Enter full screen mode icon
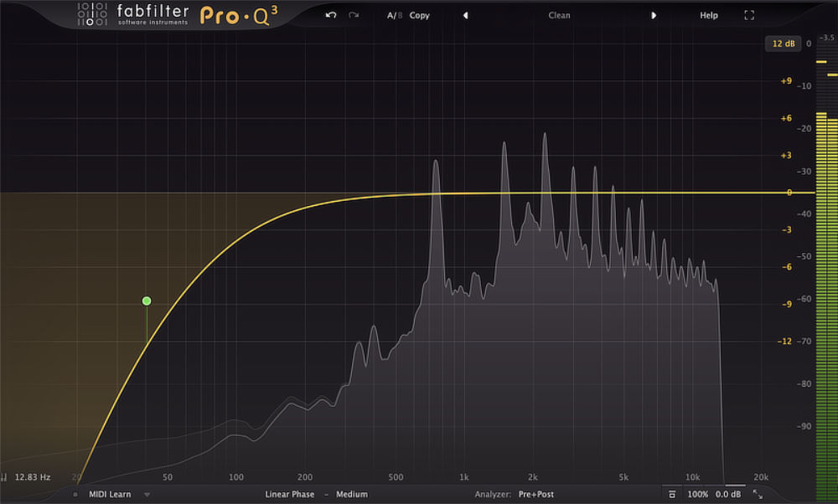The image size is (838, 504). [x=749, y=15]
